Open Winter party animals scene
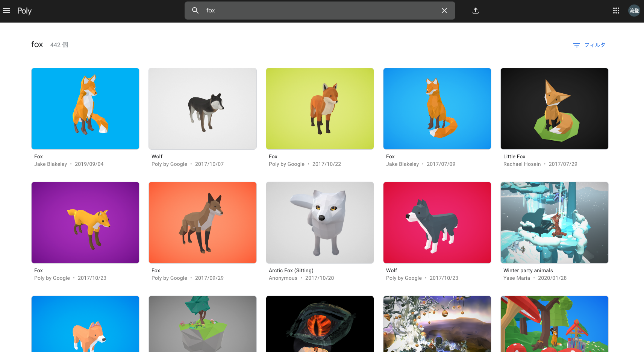Viewport: 644px width, 352px height. [554, 222]
